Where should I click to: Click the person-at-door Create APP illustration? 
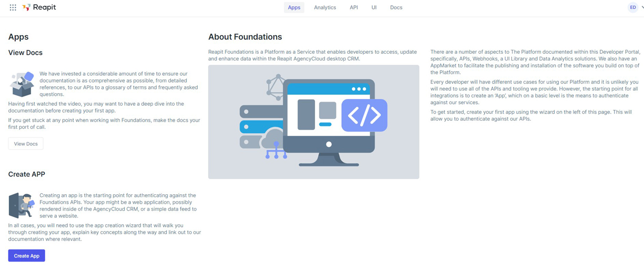coord(22,205)
